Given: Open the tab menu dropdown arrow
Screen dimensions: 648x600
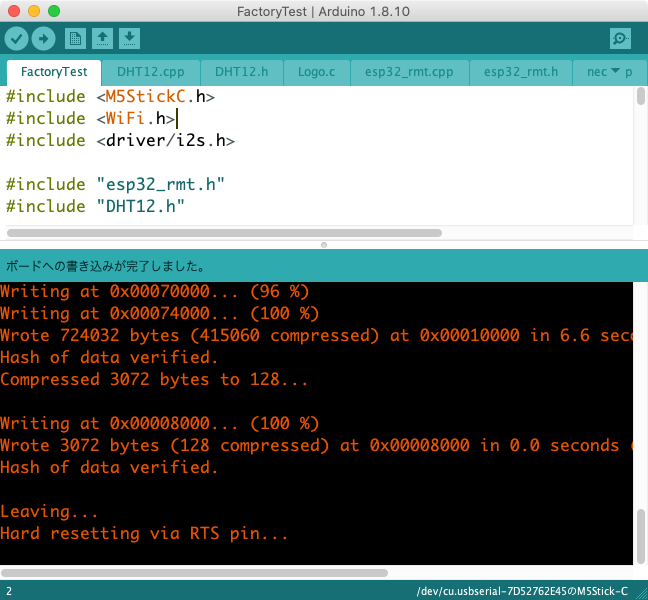Looking at the screenshot, I should (x=615, y=71).
